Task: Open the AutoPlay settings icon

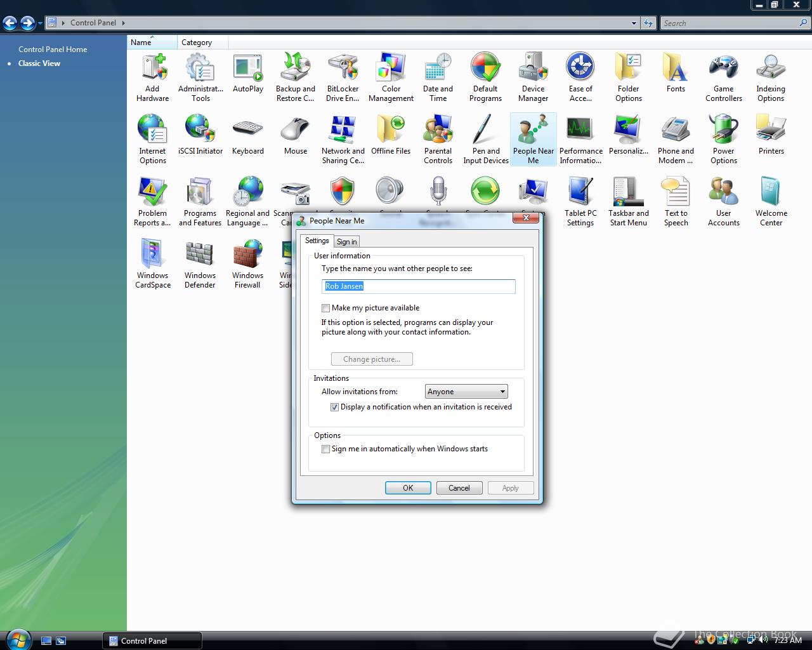Action: [248, 74]
